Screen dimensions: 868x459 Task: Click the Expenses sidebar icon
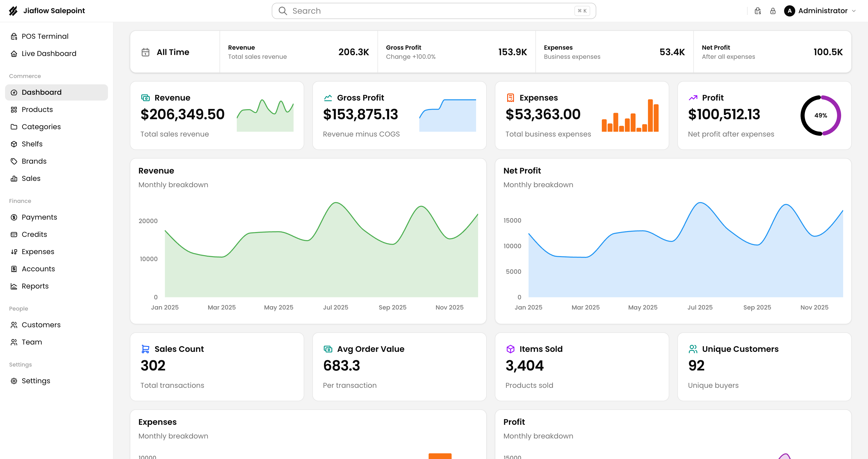tap(14, 252)
